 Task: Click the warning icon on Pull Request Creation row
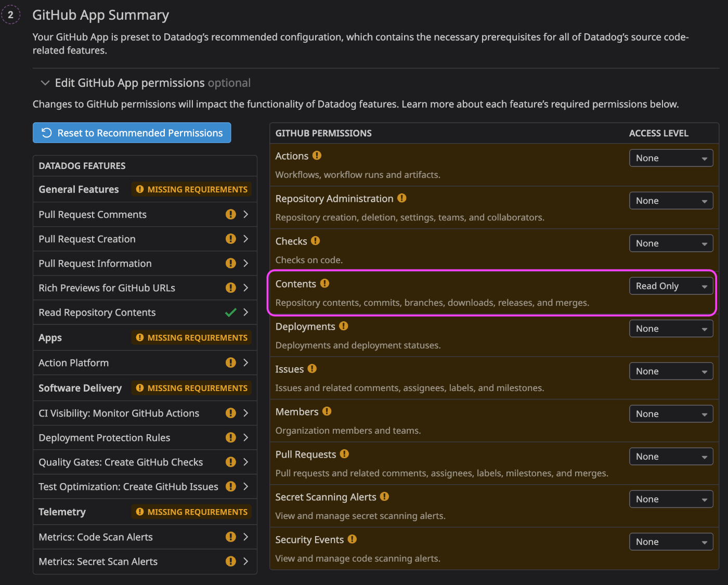pyautogui.click(x=231, y=239)
